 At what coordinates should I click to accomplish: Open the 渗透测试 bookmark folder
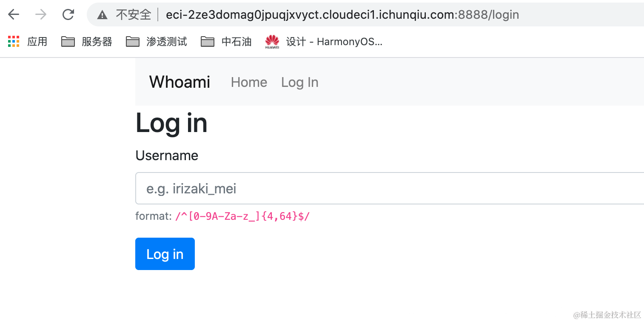tap(157, 41)
